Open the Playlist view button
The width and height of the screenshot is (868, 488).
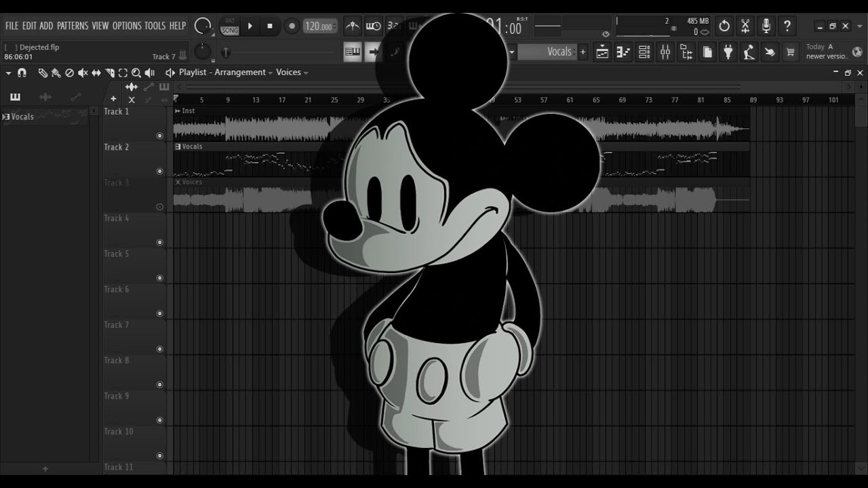pos(602,52)
